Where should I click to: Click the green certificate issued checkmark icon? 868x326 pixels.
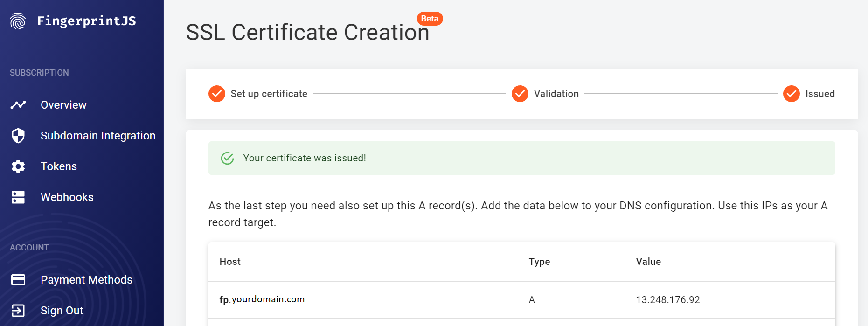point(227,158)
